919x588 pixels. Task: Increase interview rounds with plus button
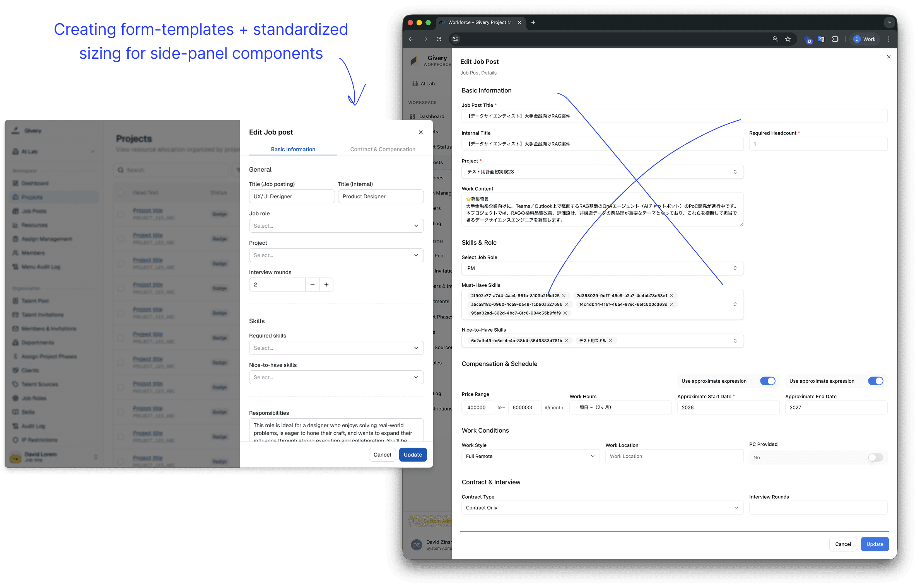click(326, 285)
